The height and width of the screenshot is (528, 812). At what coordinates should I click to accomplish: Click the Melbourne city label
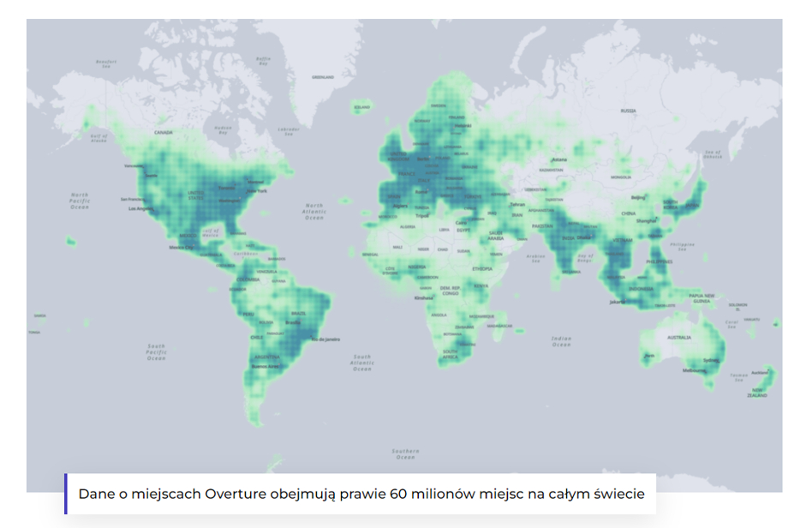coord(694,371)
